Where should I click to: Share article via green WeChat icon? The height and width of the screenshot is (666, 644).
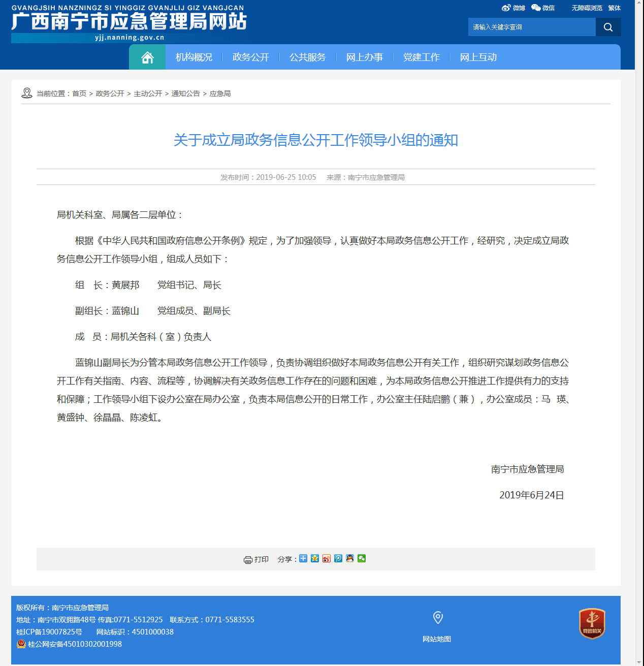pos(362,559)
